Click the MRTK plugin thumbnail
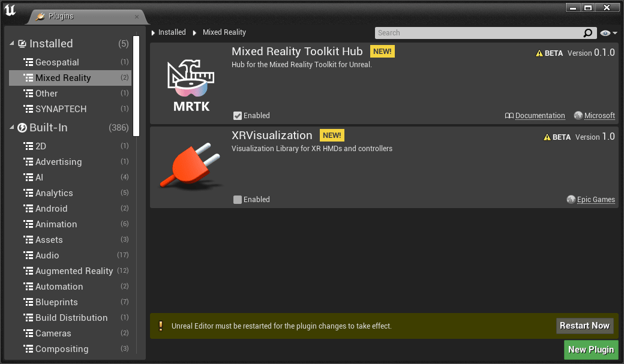Image resolution: width=624 pixels, height=364 pixels. click(x=191, y=85)
